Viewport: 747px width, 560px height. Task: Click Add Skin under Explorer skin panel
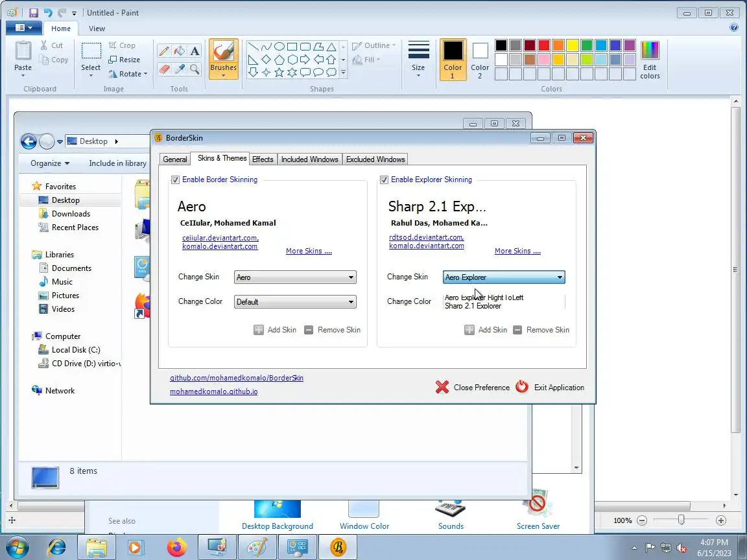[x=486, y=329]
